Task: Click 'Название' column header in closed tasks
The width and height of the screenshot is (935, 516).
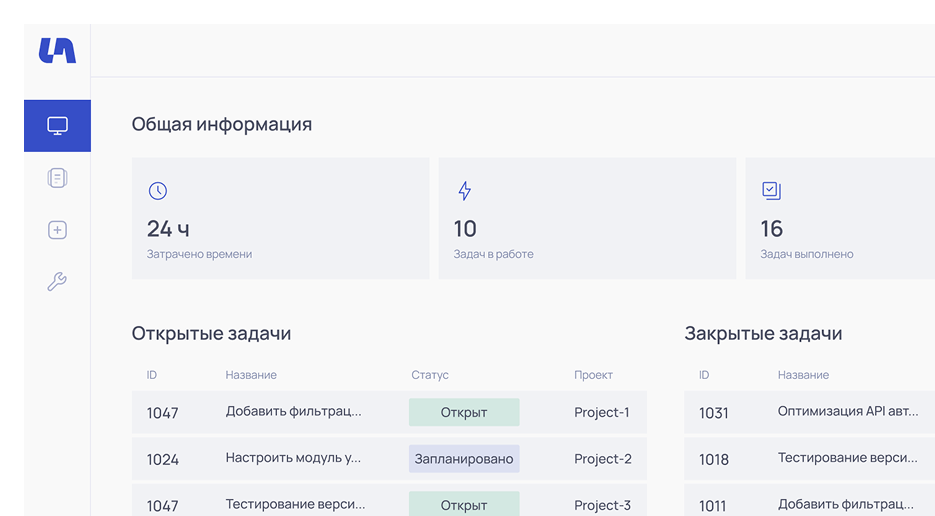Action: pos(803,375)
